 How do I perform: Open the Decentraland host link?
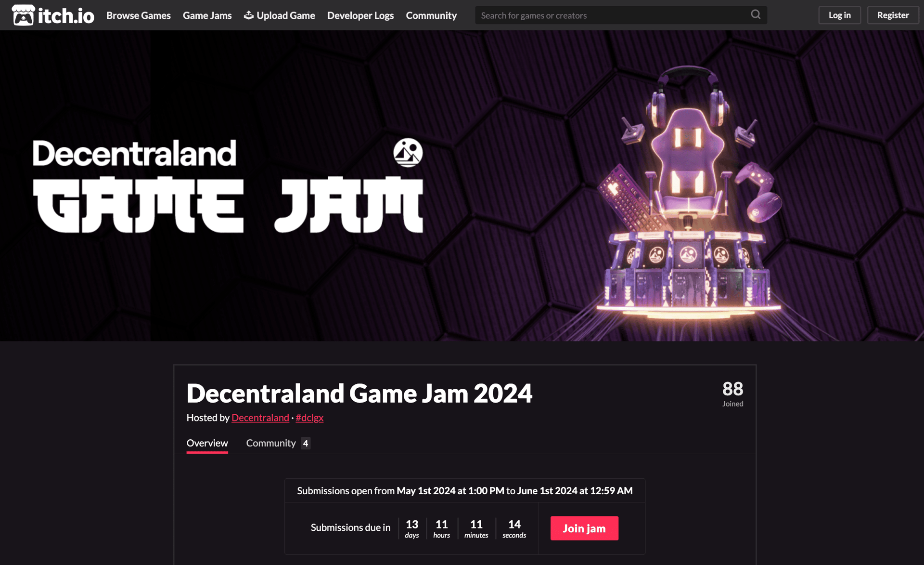(x=260, y=418)
